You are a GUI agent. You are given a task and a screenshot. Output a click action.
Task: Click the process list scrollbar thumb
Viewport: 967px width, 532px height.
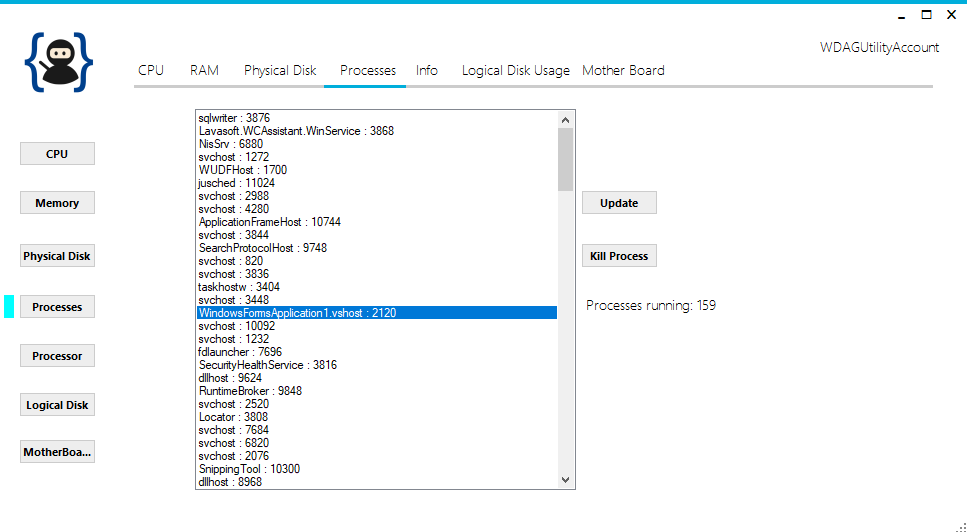coord(565,159)
